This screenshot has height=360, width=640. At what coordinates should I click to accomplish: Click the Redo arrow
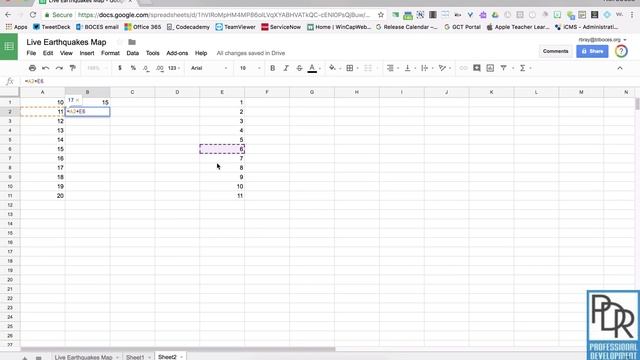pyautogui.click(x=59, y=68)
